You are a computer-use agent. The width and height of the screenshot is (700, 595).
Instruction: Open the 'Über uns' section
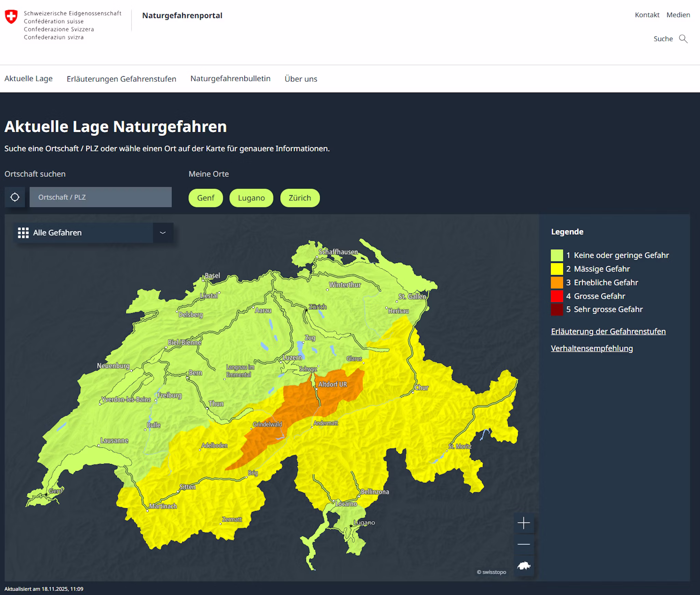pos(300,79)
